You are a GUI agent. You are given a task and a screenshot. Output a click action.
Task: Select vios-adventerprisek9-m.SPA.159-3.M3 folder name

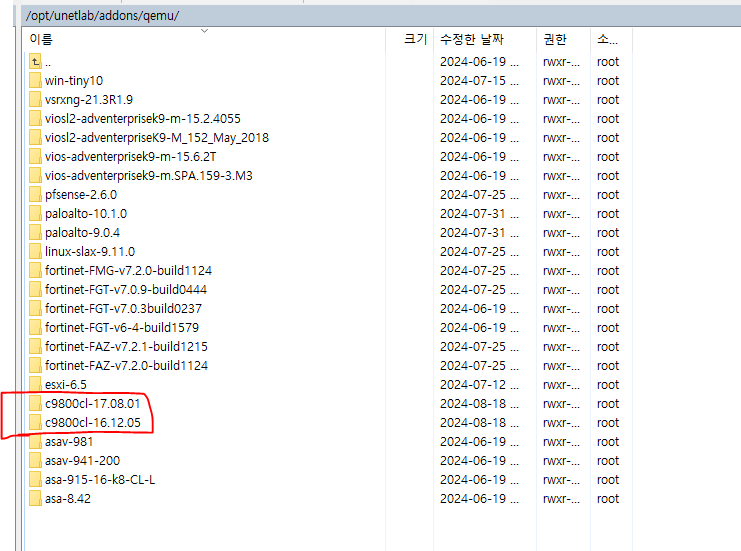click(x=149, y=176)
